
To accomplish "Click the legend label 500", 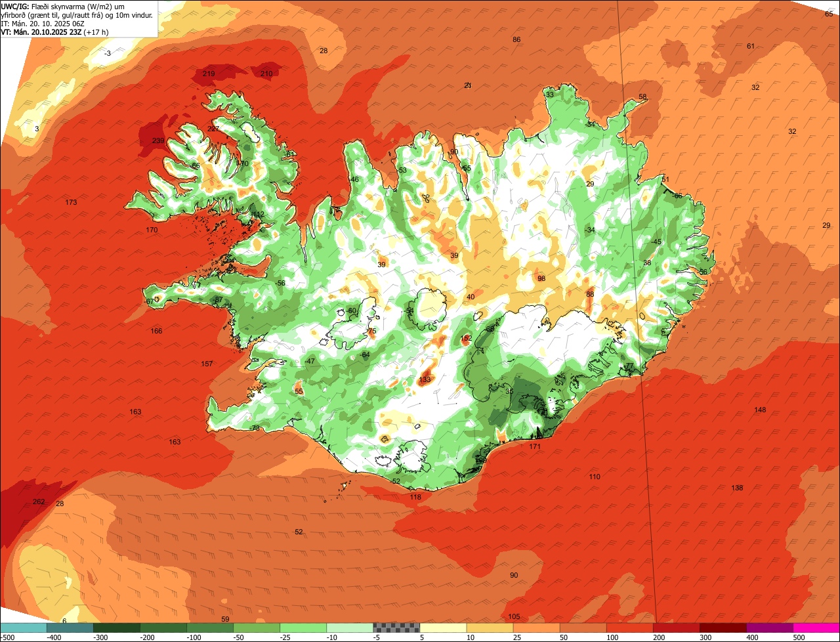I will point(799,637).
